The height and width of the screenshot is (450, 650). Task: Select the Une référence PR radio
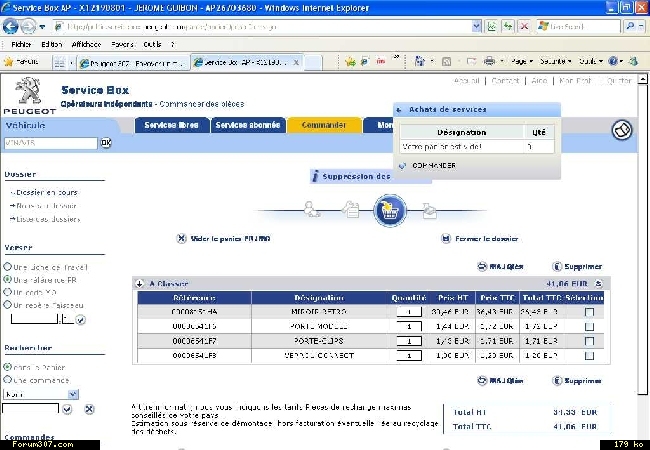click(7, 279)
